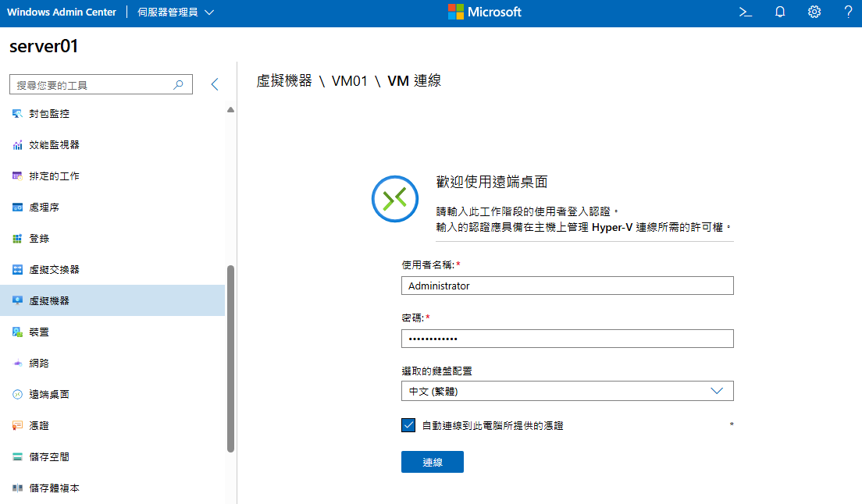Click the 連線 button
Viewport: 862px width, 504px height.
pyautogui.click(x=432, y=463)
